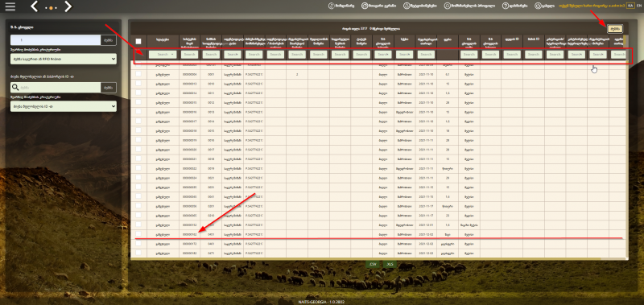644x305 pixels.
Task: Open the left panel's lower dropdown ending with ID
Action: 64,106
